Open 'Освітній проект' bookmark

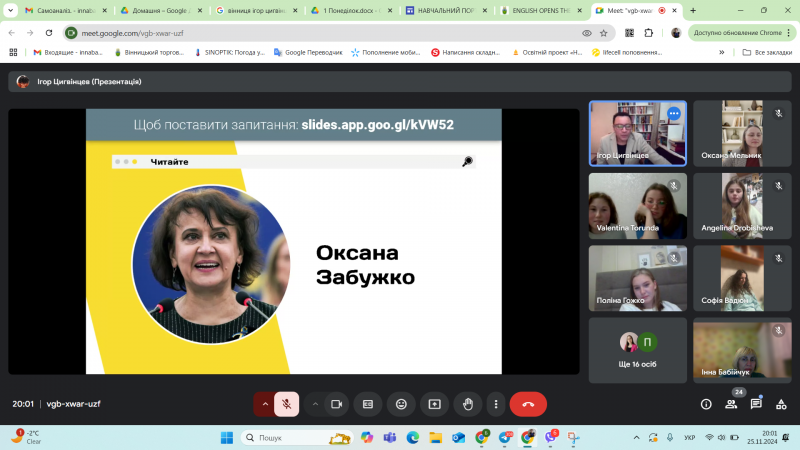click(x=547, y=52)
